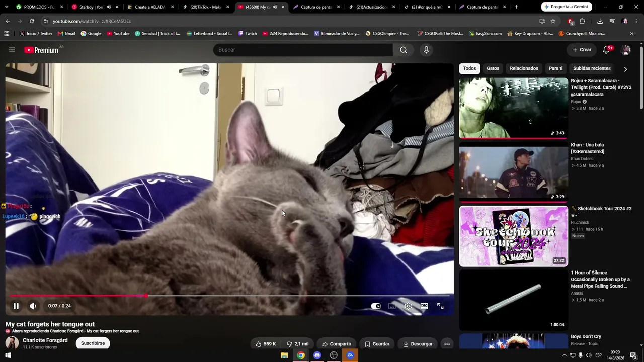Pause the video
The width and height of the screenshot is (644, 362).
tap(16, 306)
